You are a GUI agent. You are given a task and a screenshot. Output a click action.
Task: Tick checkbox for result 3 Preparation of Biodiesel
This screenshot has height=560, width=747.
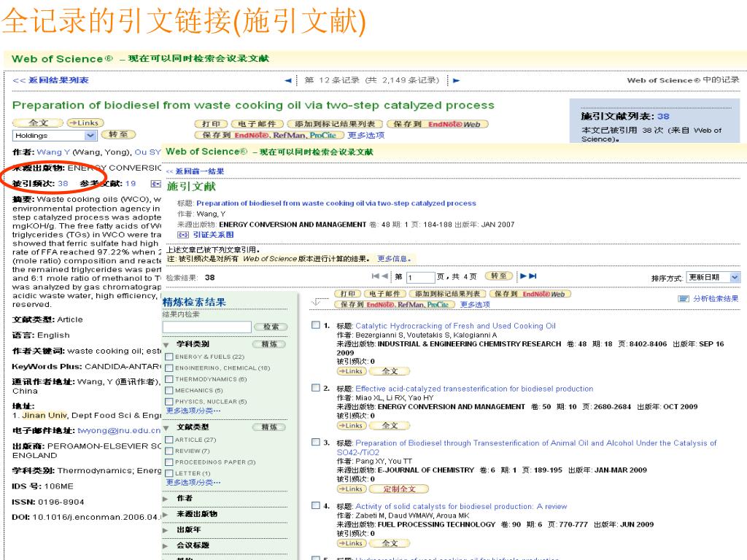pyautogui.click(x=315, y=442)
